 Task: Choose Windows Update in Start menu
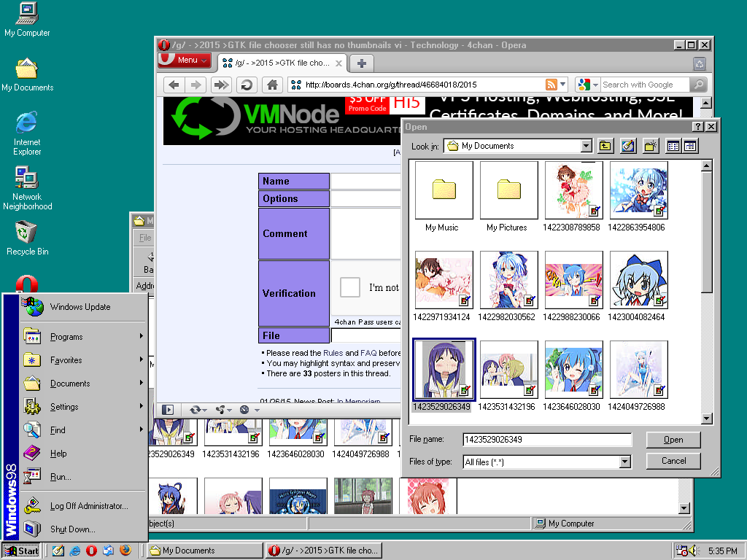(x=83, y=307)
